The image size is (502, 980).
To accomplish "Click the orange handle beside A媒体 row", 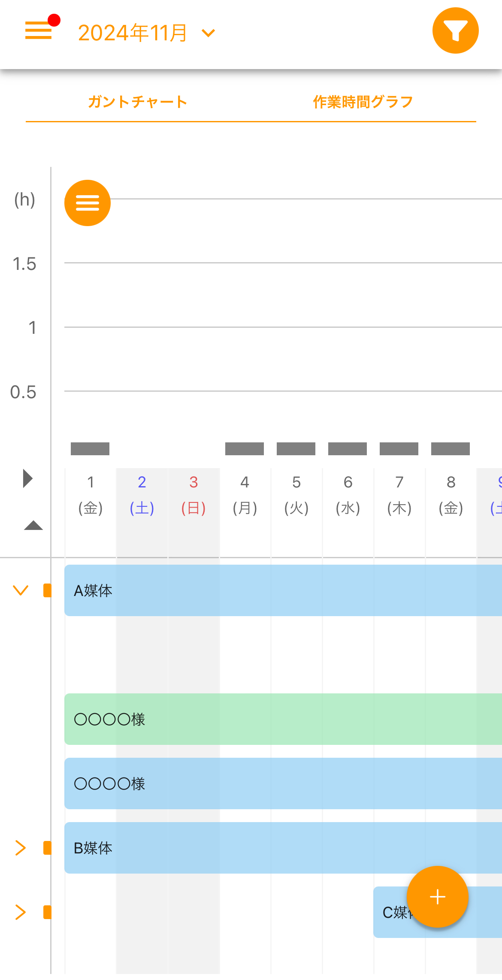I will [47, 590].
